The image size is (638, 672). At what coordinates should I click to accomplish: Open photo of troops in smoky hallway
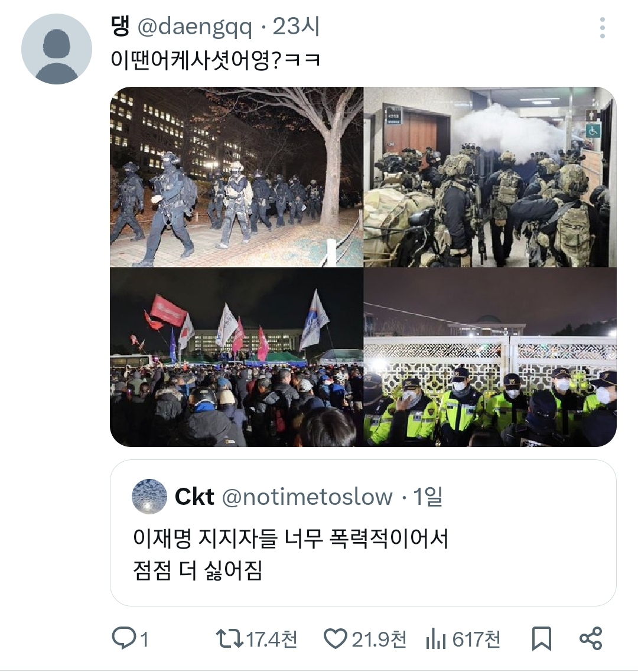coord(490,177)
